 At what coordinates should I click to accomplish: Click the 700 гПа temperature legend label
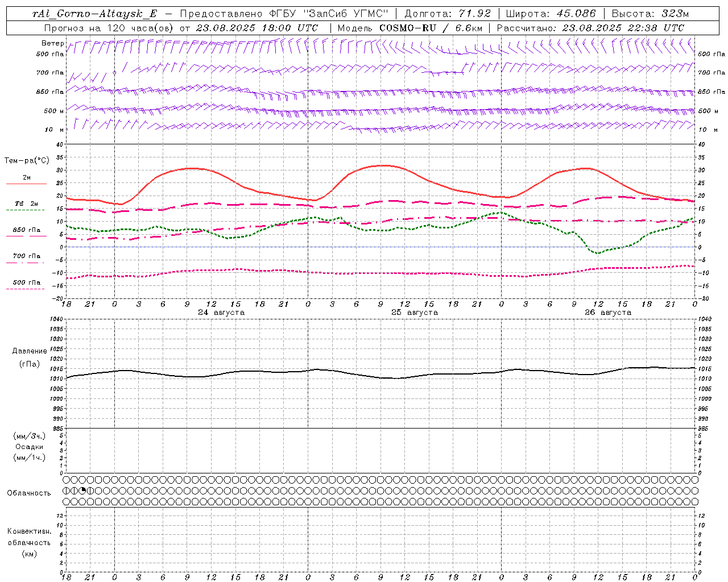(x=26, y=256)
